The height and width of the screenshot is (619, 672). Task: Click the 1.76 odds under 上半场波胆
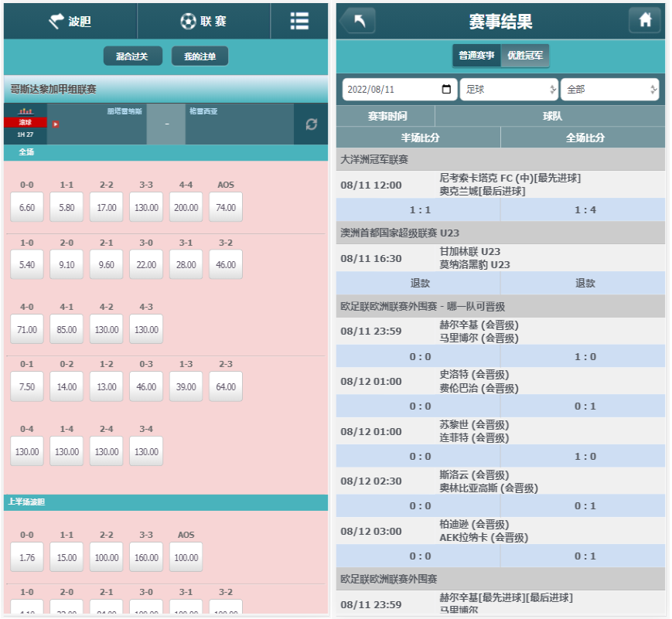tap(26, 556)
